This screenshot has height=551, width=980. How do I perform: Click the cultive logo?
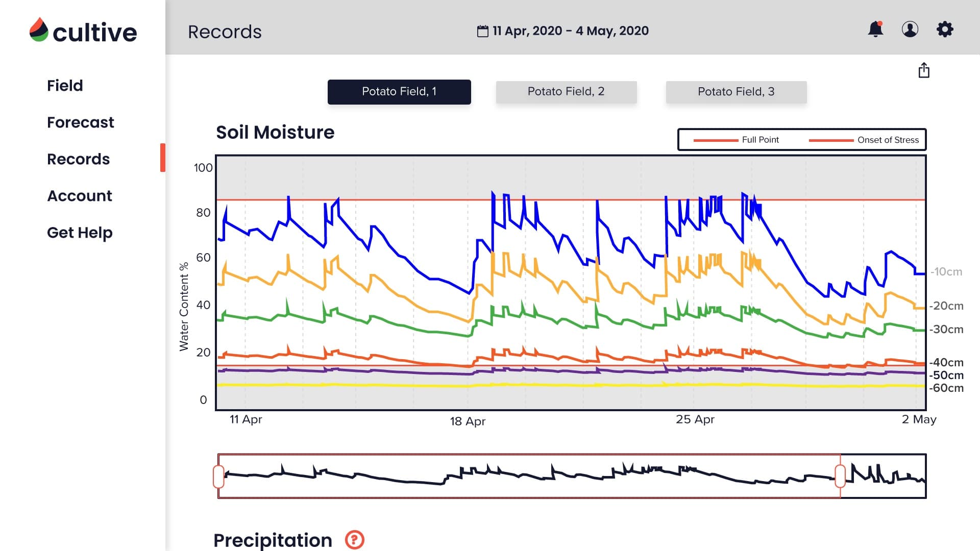83,32
